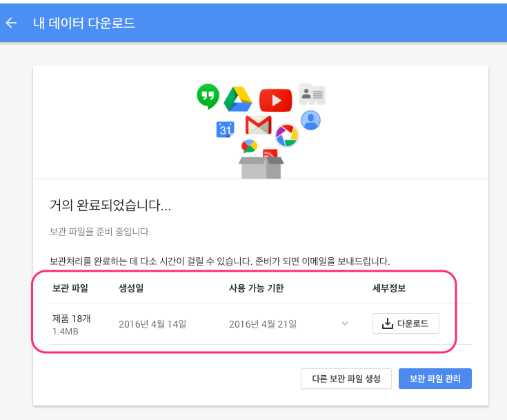Screen dimensions: 507x420
Task: Click the 2016년 4월 21일 expiry date
Action: coord(263,324)
